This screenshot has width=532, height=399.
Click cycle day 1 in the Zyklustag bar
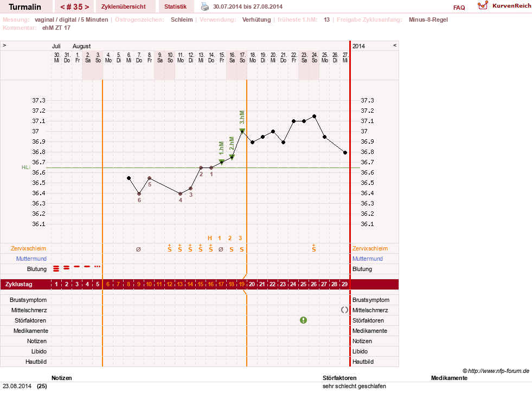(x=56, y=284)
